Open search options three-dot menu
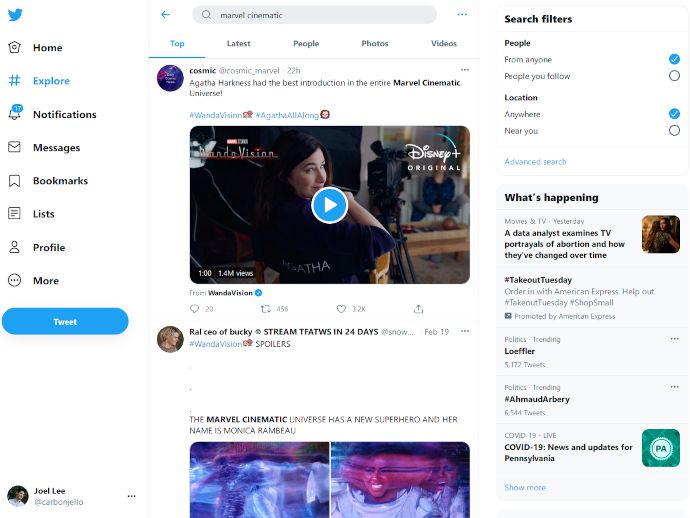The width and height of the screenshot is (690, 518). pyautogui.click(x=462, y=15)
